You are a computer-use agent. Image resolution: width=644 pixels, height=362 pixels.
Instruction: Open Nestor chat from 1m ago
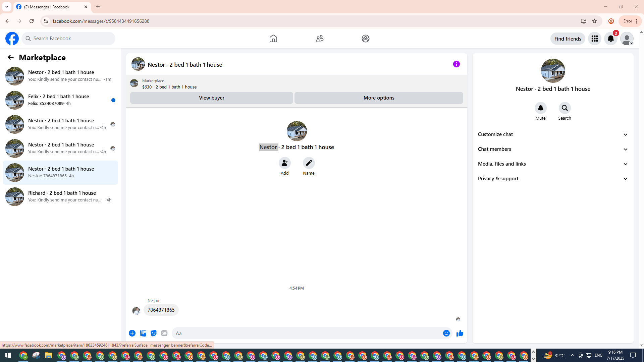pyautogui.click(x=60, y=76)
